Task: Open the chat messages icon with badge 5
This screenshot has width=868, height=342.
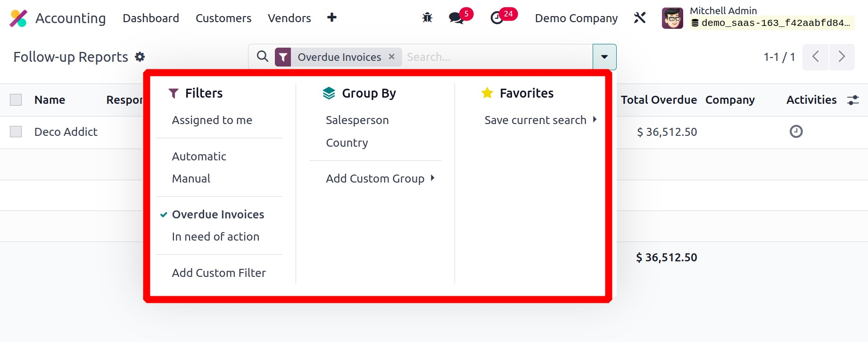Action: coord(456,18)
